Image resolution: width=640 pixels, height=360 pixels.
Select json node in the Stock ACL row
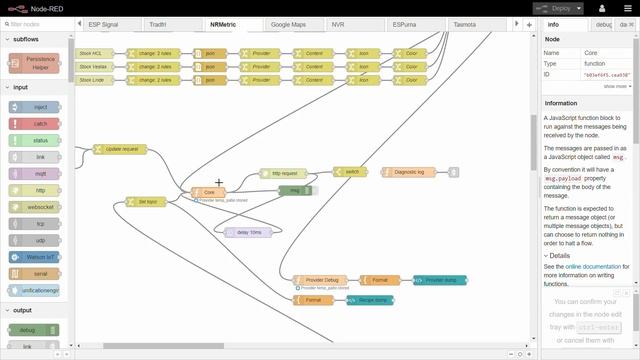(210, 53)
